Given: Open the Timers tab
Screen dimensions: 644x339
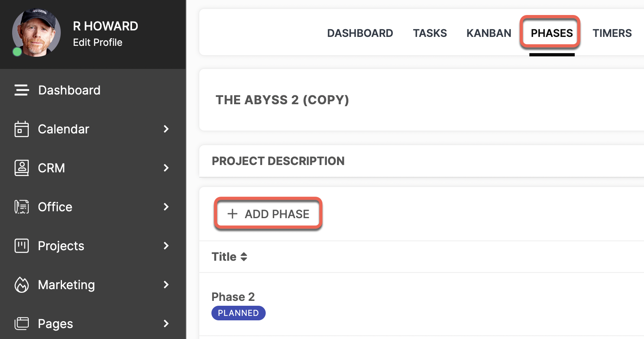Looking at the screenshot, I should [x=612, y=33].
